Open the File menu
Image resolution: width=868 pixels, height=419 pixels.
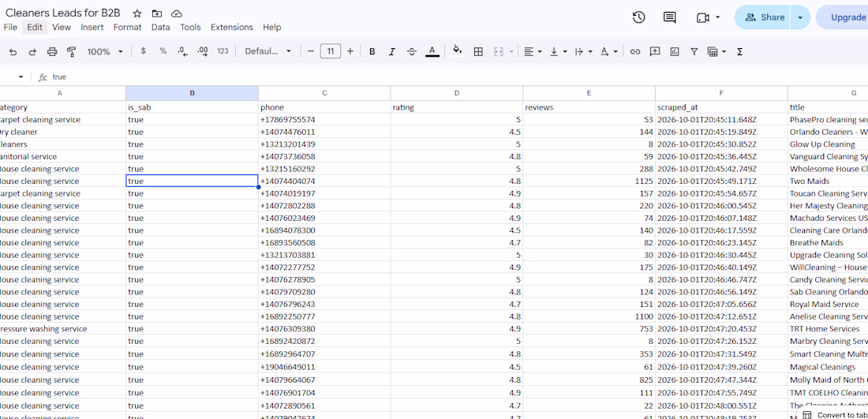[x=10, y=27]
